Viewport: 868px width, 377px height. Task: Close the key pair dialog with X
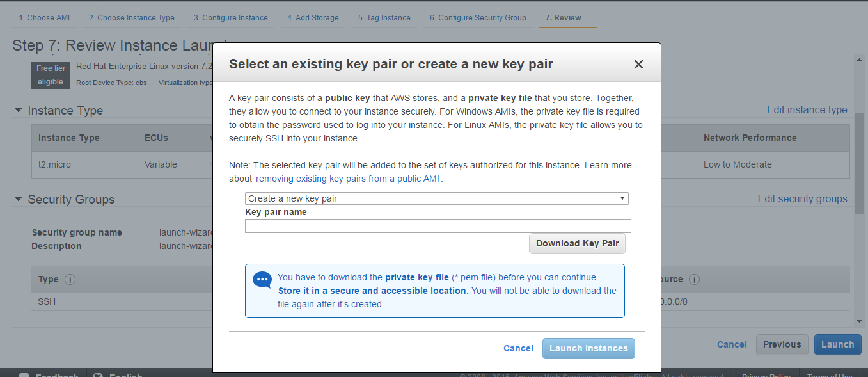tap(638, 65)
